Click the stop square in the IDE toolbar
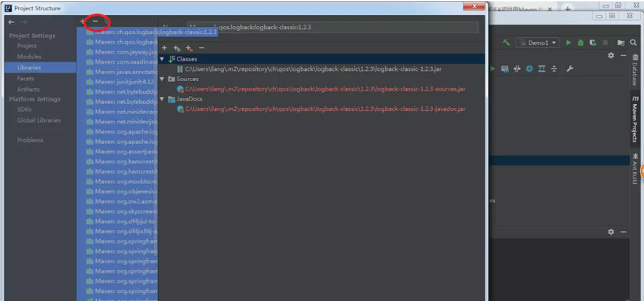This screenshot has height=301, width=644. 605,42
